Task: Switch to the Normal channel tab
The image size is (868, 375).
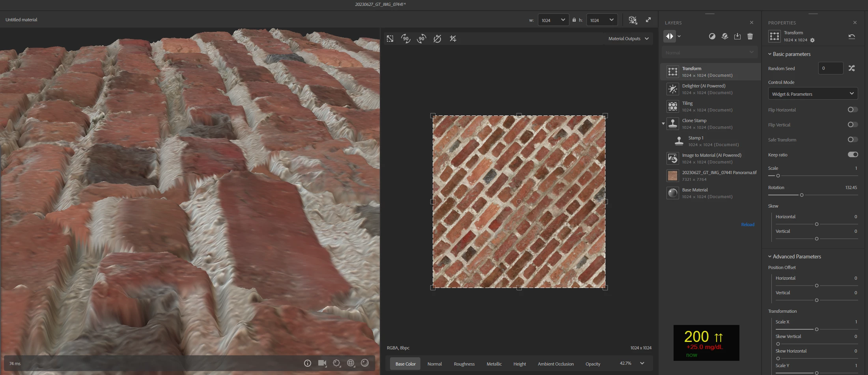Action: [x=435, y=364]
